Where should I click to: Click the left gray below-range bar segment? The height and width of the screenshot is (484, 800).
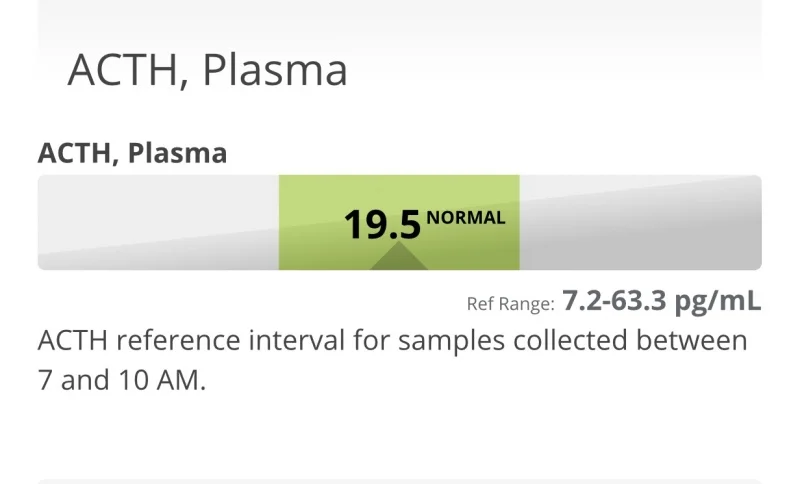point(158,222)
